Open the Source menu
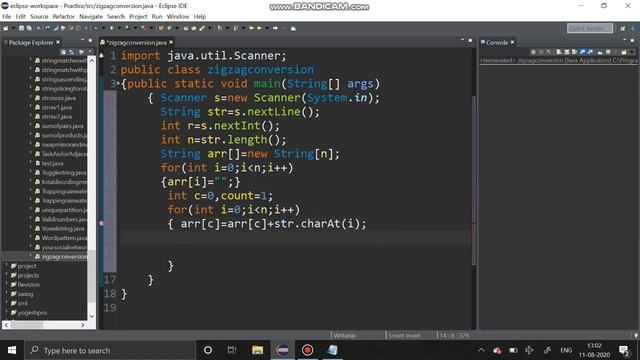 39,16
